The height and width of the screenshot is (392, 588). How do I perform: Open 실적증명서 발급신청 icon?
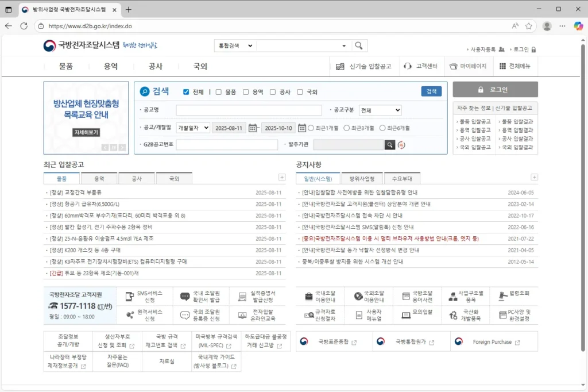(242, 297)
